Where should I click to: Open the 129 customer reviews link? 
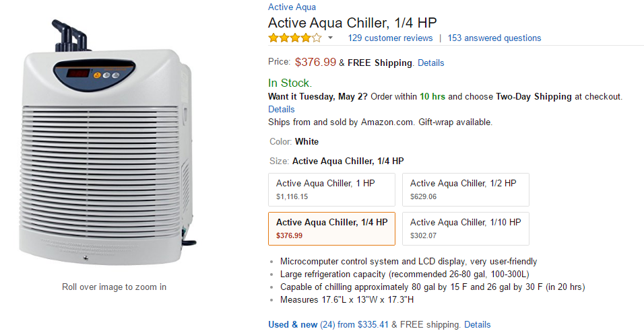coord(390,38)
